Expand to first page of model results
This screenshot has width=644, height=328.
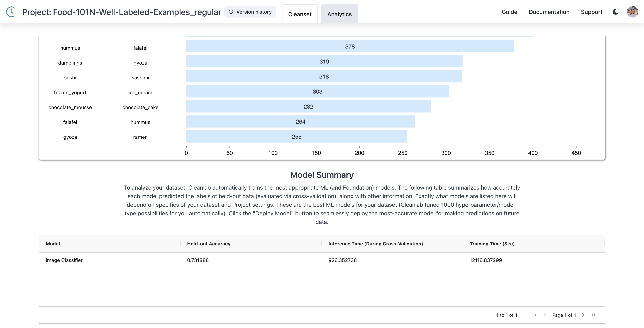pos(535,315)
